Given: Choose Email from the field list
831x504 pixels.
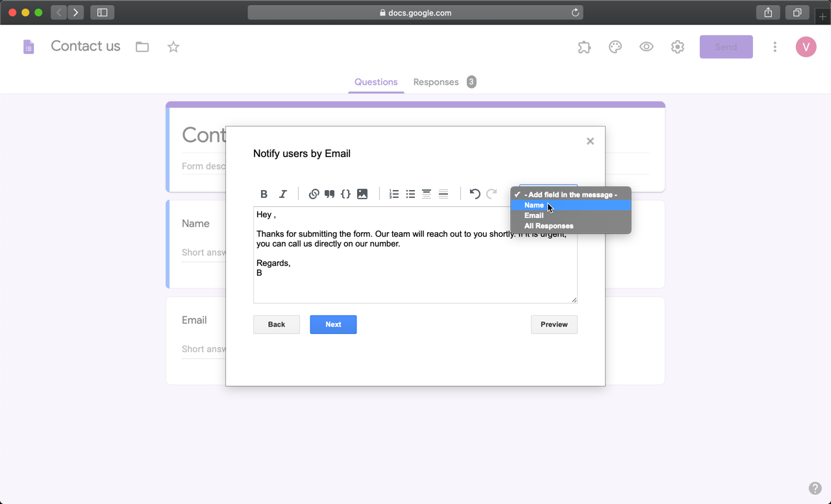Looking at the screenshot, I should (x=534, y=215).
